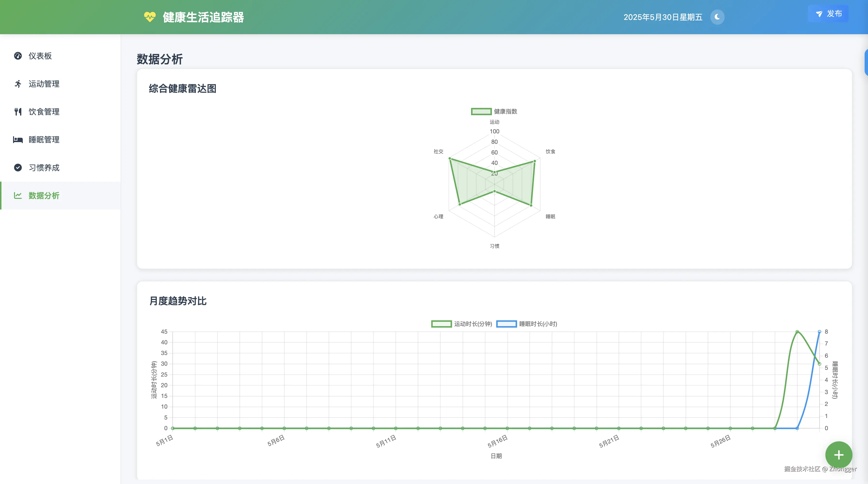This screenshot has width=868, height=484.
Task: Click the checkmark habit icon
Action: click(18, 168)
